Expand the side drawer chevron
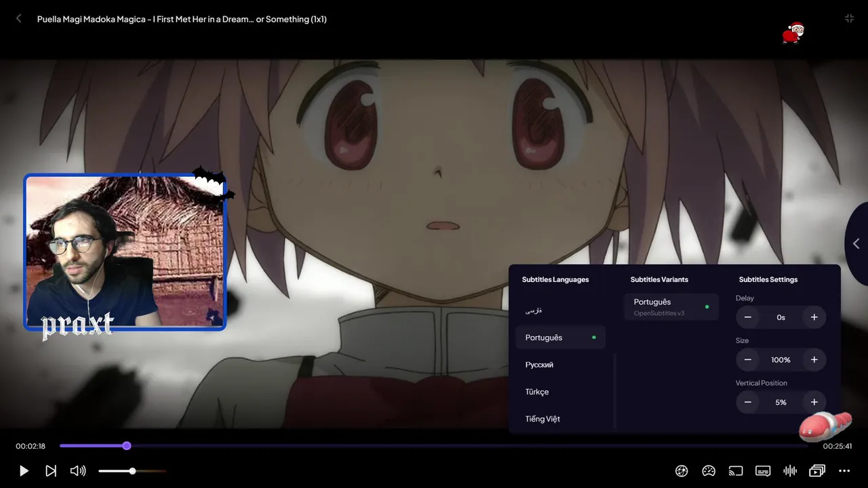868x488 pixels. 856,243
